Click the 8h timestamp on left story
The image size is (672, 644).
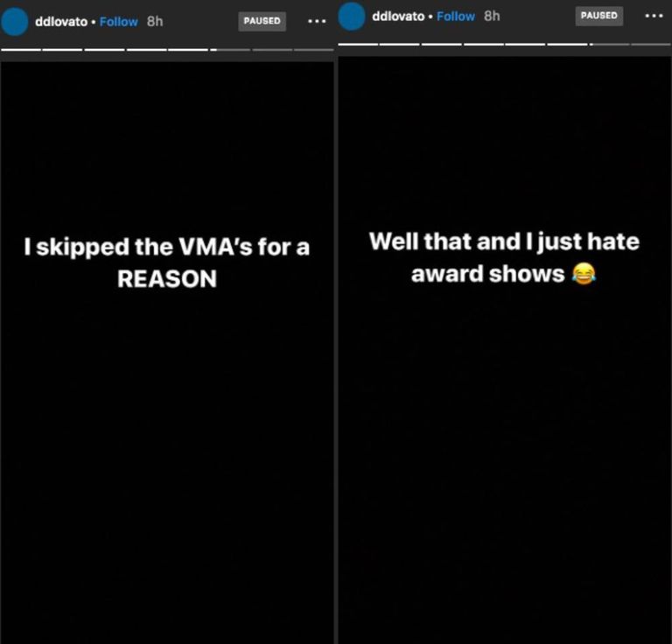coord(155,21)
